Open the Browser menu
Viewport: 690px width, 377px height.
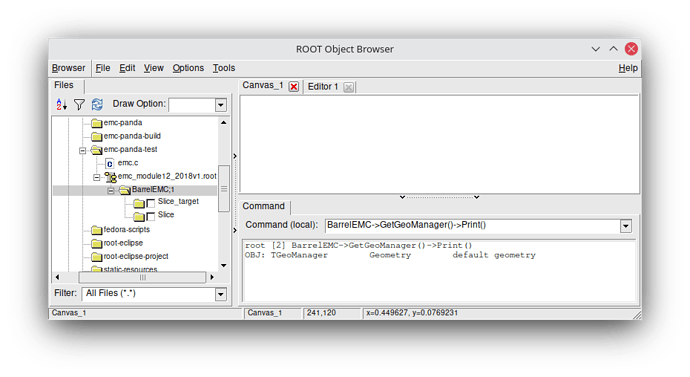[69, 68]
